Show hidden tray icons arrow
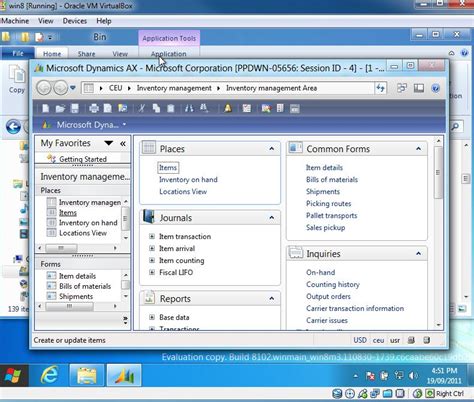 point(356,376)
